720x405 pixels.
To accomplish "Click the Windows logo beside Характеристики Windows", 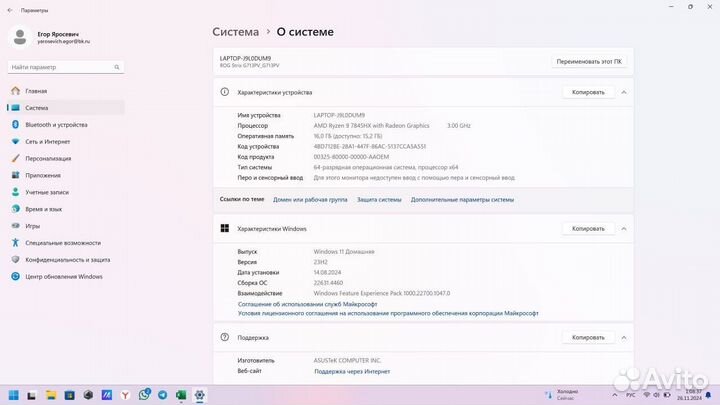I will [x=225, y=228].
